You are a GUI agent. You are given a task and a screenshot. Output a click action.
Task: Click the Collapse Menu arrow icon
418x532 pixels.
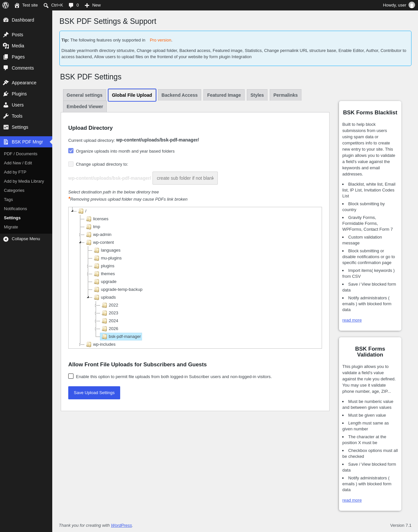(x=6, y=239)
